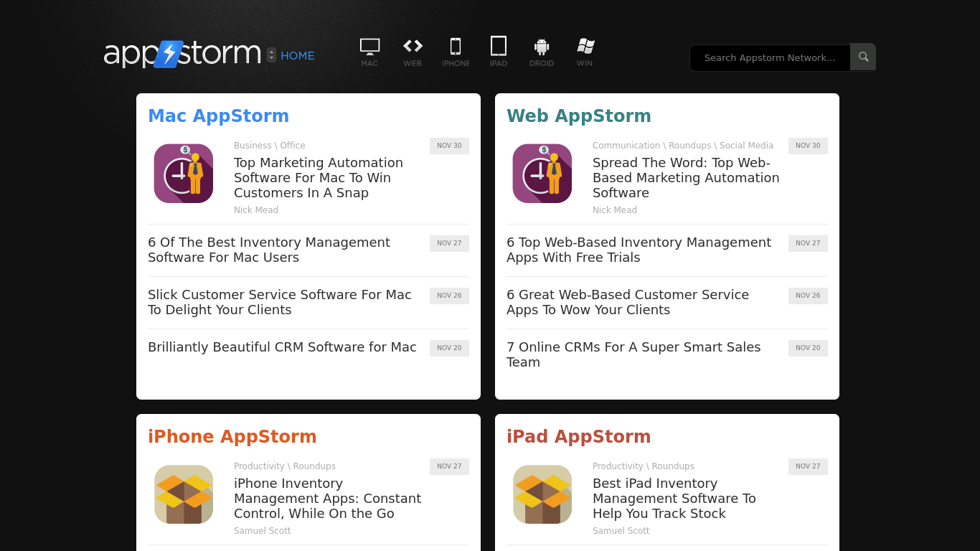Click the iPhone inventory box thumbnail
This screenshot has width=980, height=551.
pos(184,494)
